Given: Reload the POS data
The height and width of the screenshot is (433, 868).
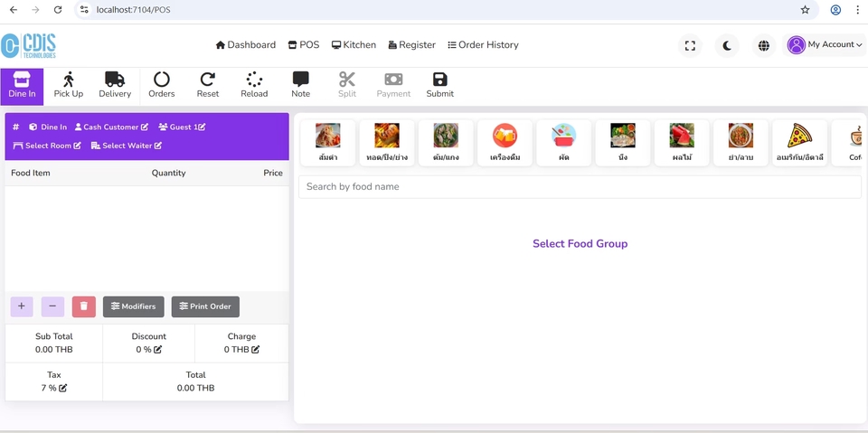Looking at the screenshot, I should pyautogui.click(x=254, y=85).
